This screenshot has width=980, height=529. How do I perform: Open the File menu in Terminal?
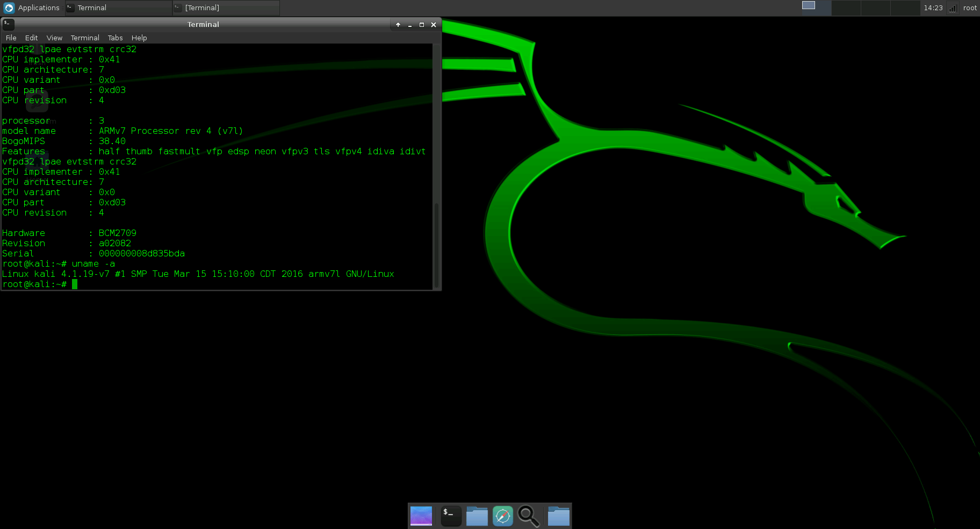(x=11, y=38)
